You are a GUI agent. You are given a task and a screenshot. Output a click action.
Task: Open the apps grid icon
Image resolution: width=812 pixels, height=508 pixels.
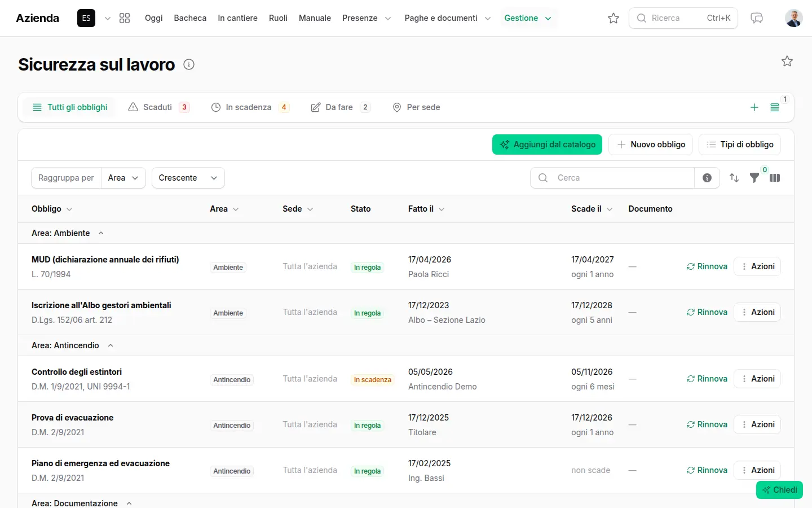[x=125, y=18]
